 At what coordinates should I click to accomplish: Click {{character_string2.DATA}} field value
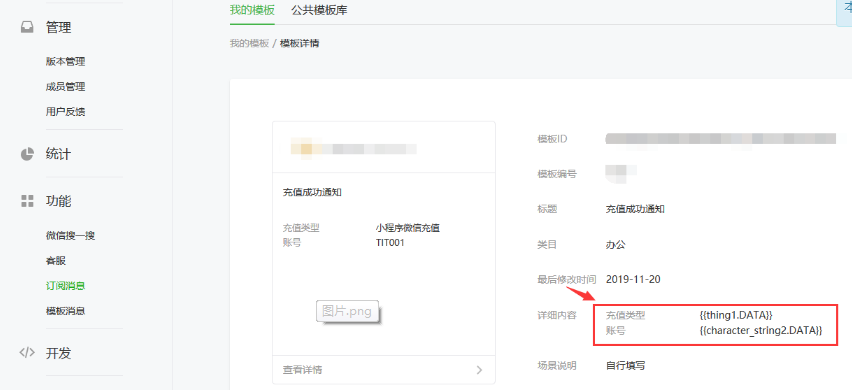pyautogui.click(x=761, y=330)
